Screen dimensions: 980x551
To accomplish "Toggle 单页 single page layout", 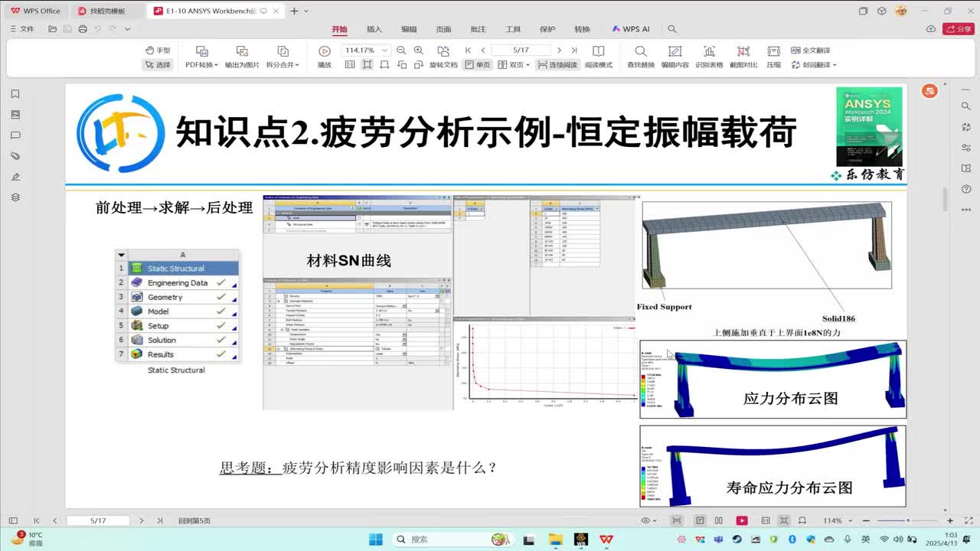I will pos(478,65).
